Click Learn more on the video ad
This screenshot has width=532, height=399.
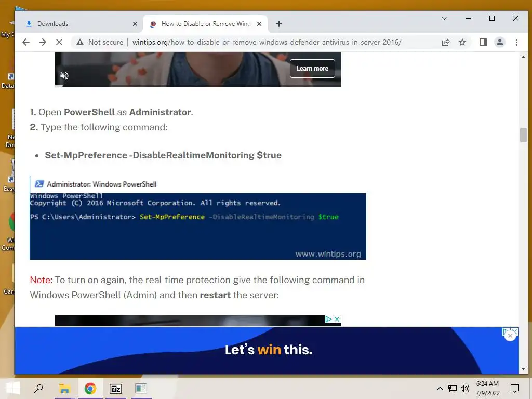pyautogui.click(x=312, y=68)
